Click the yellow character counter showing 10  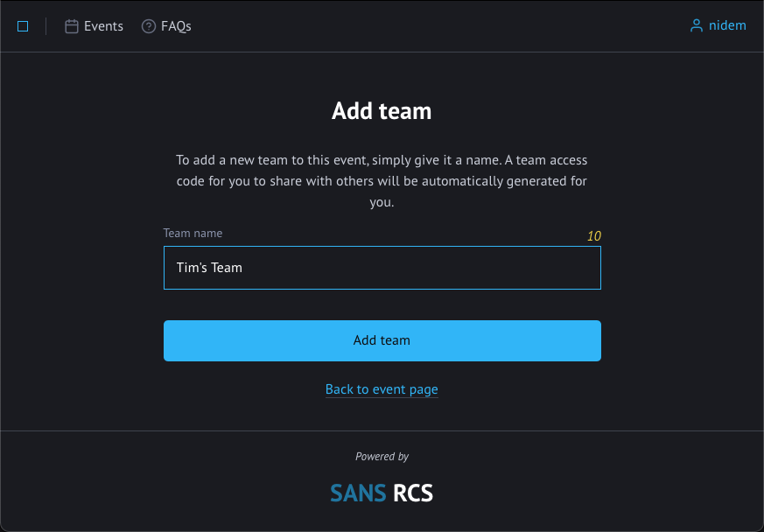(x=593, y=236)
